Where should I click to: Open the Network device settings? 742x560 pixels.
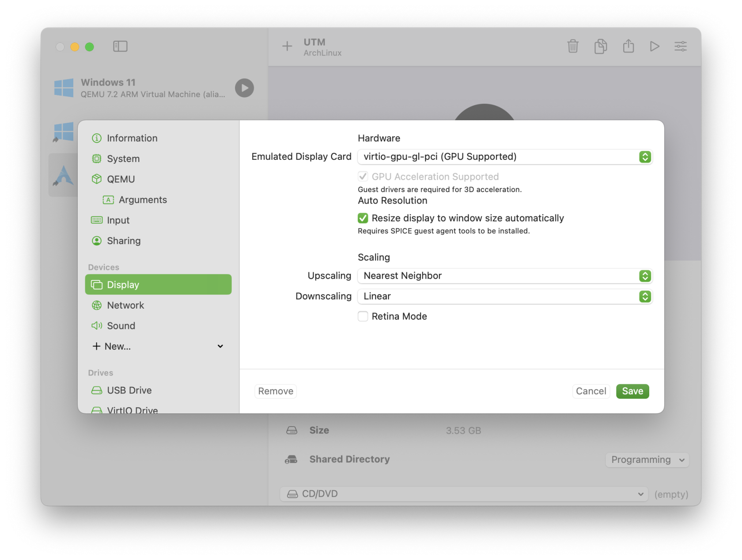pos(158,305)
